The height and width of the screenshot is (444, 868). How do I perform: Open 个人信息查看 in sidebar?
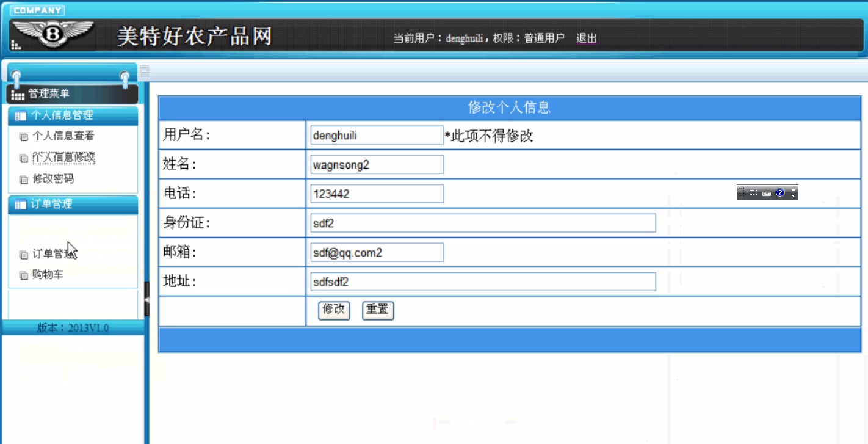[63, 136]
